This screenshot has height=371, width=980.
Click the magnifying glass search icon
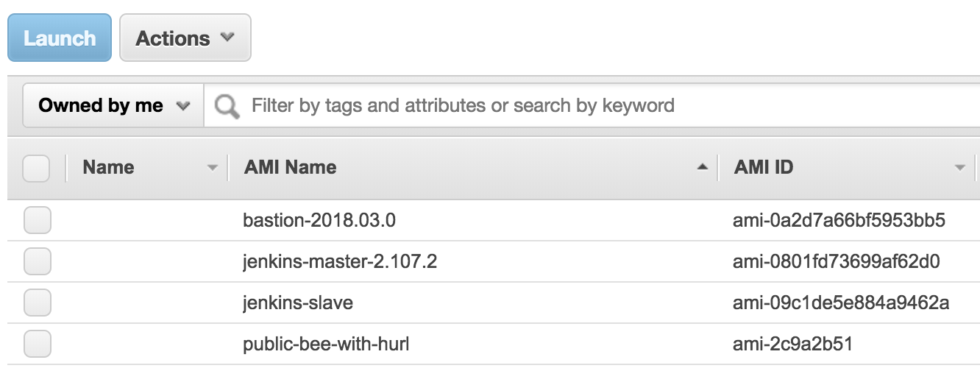(x=227, y=107)
